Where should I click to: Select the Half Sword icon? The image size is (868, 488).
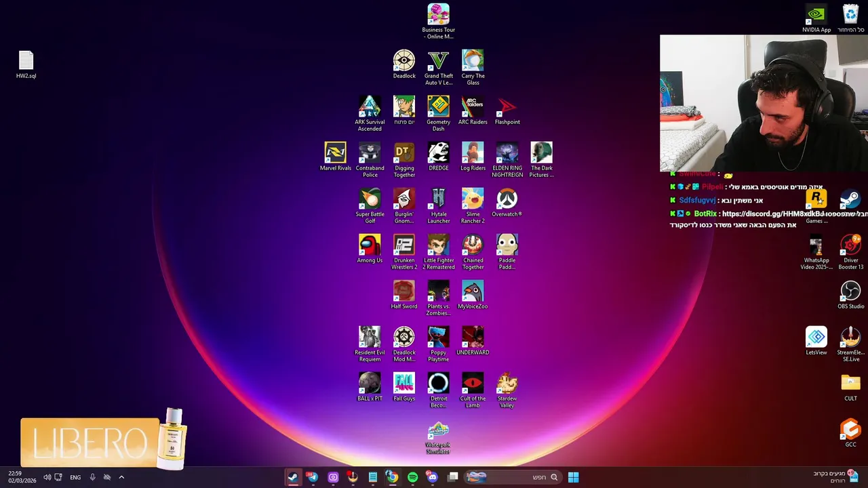(x=404, y=295)
